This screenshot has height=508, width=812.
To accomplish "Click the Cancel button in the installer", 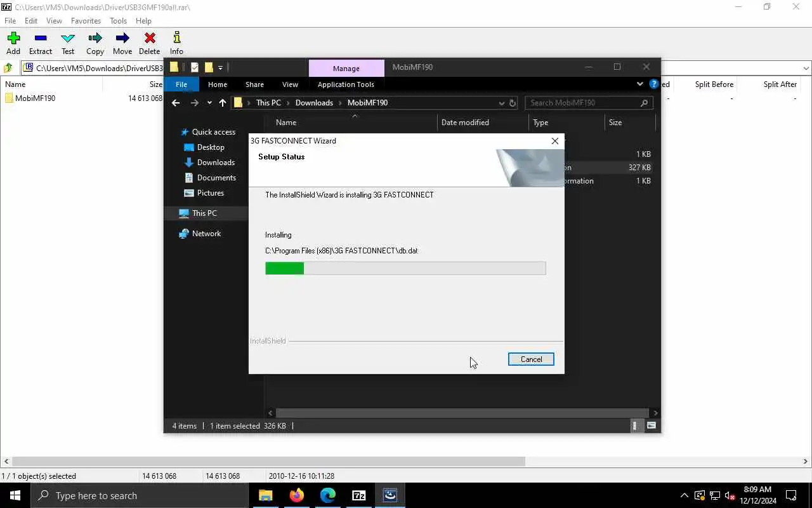I will 531,359.
